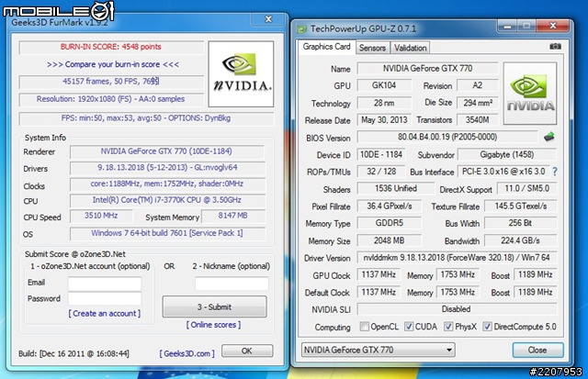The width and height of the screenshot is (588, 379).
Task: Click the GPU-Z Name field NVIDIA GeForce GTX 770
Action: (427, 69)
